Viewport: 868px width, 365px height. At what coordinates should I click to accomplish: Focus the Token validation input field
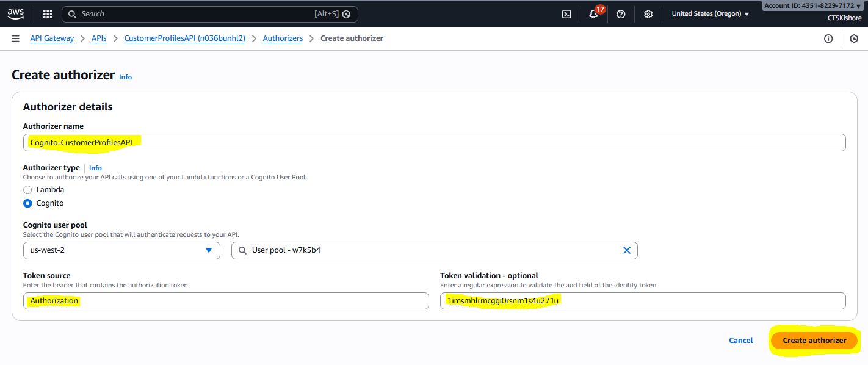[642, 301]
